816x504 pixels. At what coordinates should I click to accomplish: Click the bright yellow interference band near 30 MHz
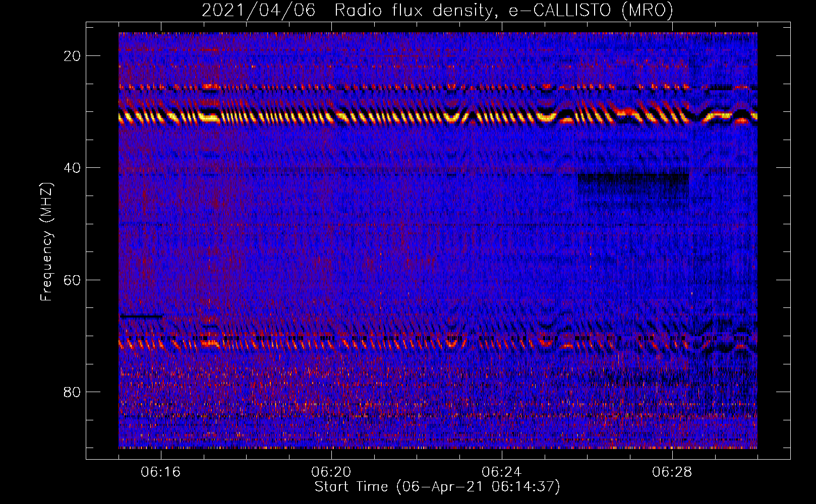(438, 117)
